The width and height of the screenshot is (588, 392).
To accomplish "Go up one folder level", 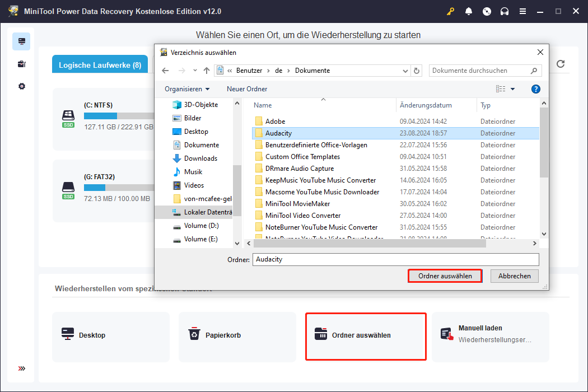I will click(x=206, y=71).
